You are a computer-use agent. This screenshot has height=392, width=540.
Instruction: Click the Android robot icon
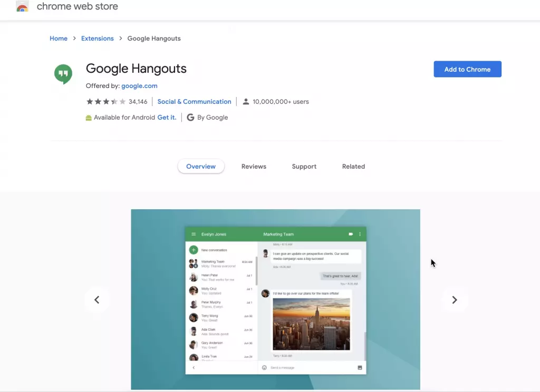pyautogui.click(x=89, y=117)
